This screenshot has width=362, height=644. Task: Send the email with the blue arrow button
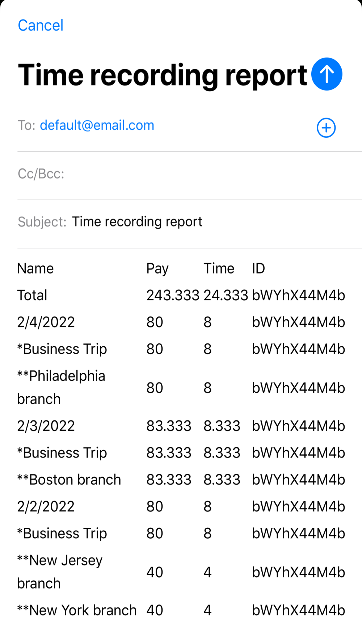(327, 74)
